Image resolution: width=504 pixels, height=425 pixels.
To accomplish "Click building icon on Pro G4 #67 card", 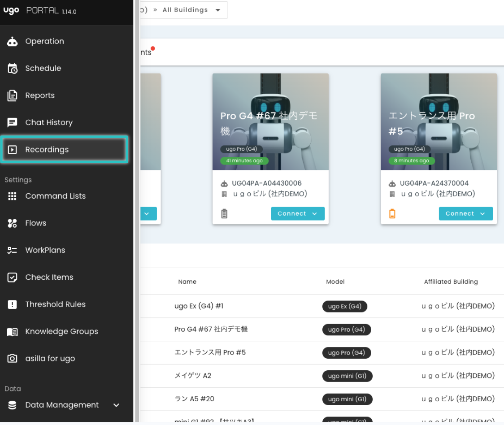I will tap(224, 194).
